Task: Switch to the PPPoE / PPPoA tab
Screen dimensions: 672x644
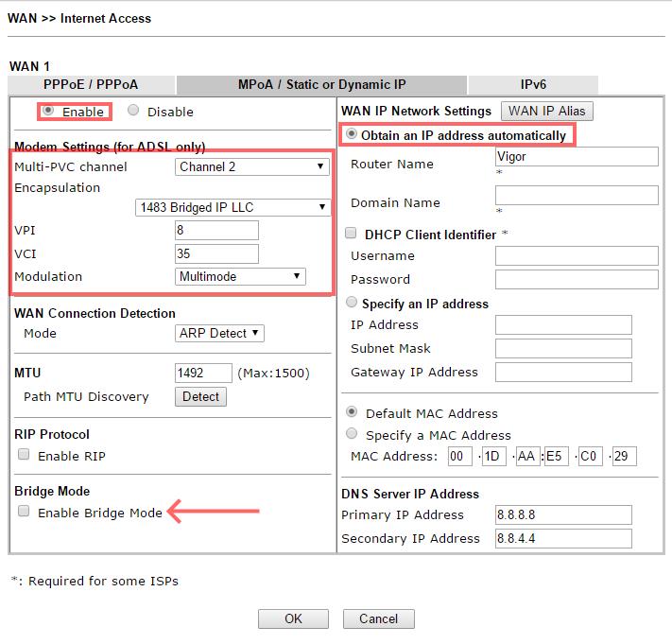Action: click(92, 84)
